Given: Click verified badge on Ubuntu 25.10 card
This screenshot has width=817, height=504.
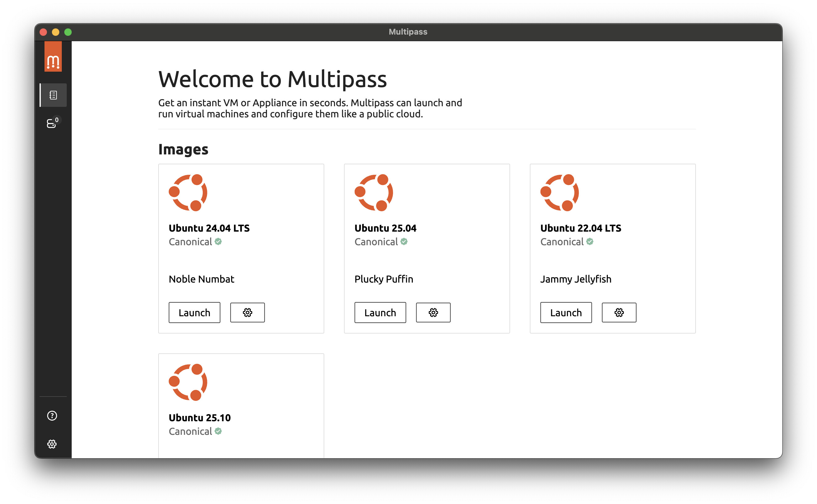Looking at the screenshot, I should (218, 431).
